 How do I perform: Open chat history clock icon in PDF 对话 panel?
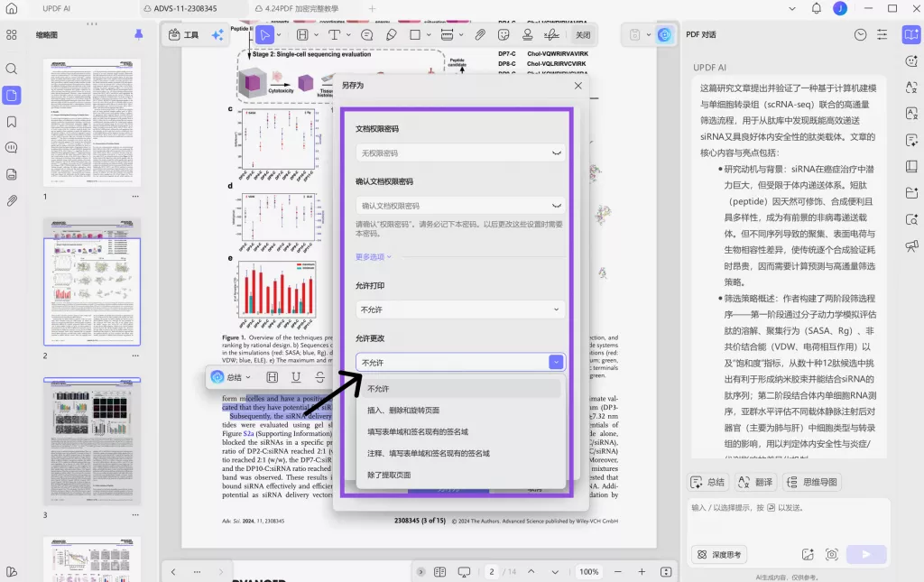coord(860,35)
